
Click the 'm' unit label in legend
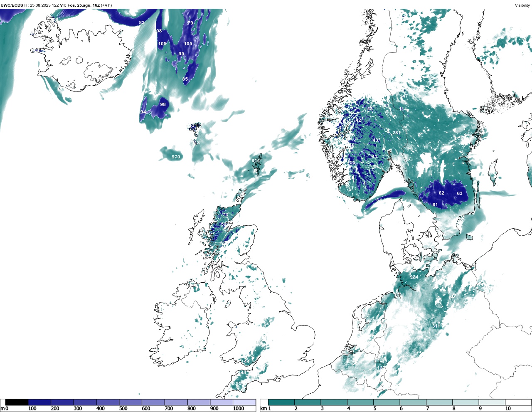(x=2, y=409)
